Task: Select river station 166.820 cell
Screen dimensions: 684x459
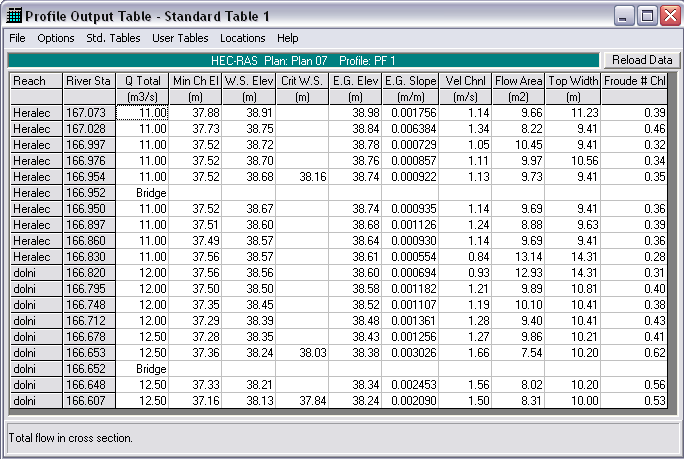Action: click(x=89, y=273)
